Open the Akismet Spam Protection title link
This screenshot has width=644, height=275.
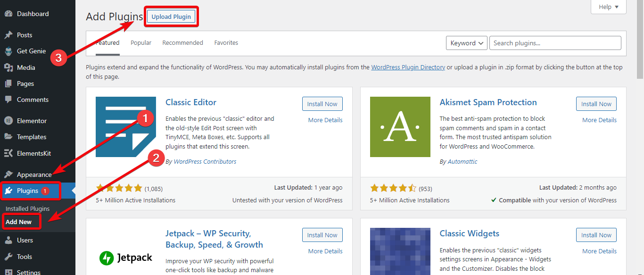tap(488, 102)
